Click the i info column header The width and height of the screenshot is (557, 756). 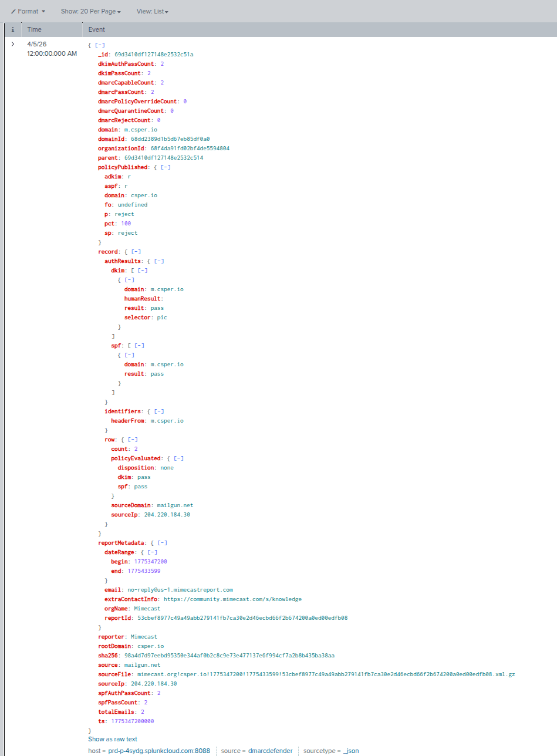click(12, 29)
